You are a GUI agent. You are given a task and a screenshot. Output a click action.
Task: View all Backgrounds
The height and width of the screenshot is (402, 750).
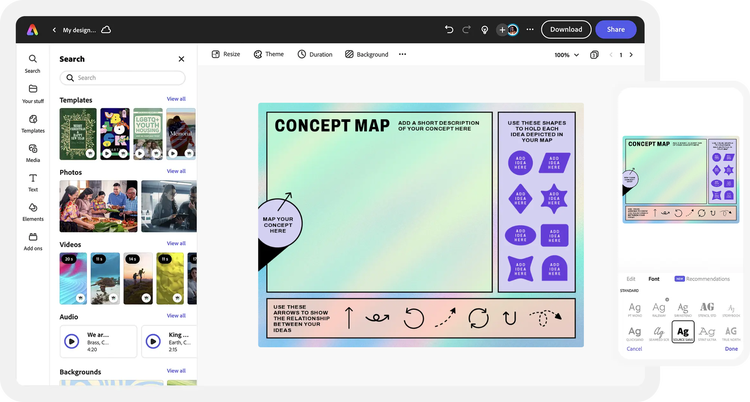(176, 370)
